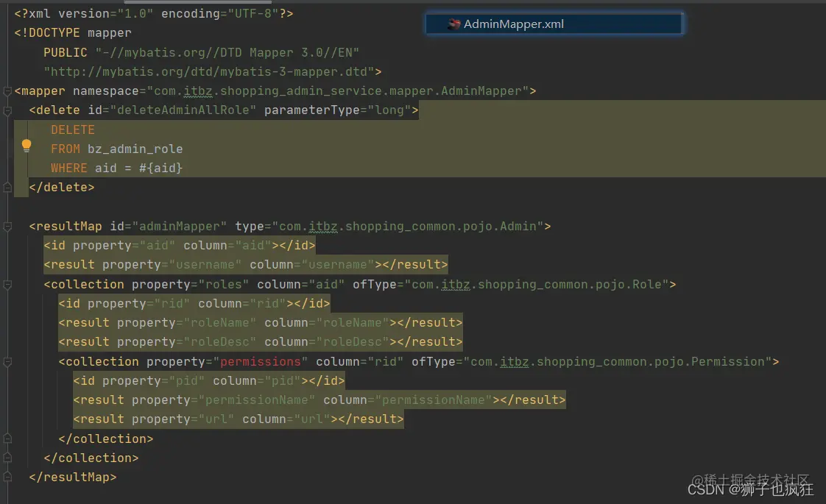This screenshot has height=504, width=826.
Task: Click fold marker at outer closing collection tag
Action: click(7, 457)
